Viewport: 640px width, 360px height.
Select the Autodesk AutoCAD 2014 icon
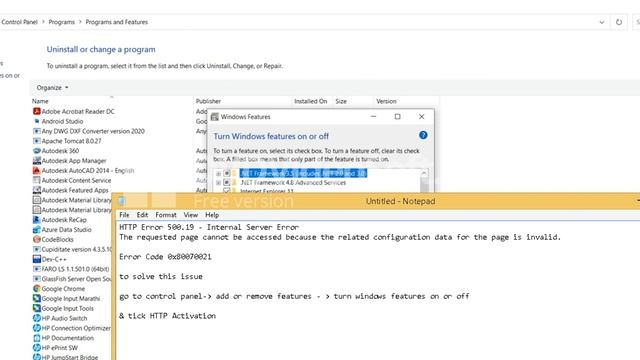(x=36, y=170)
